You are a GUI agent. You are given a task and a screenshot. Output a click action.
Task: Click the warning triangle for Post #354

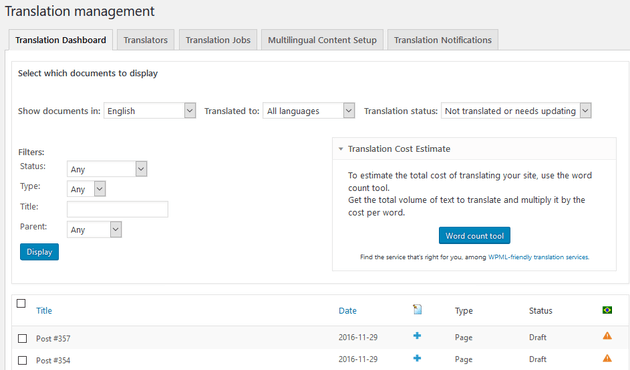coord(607,358)
